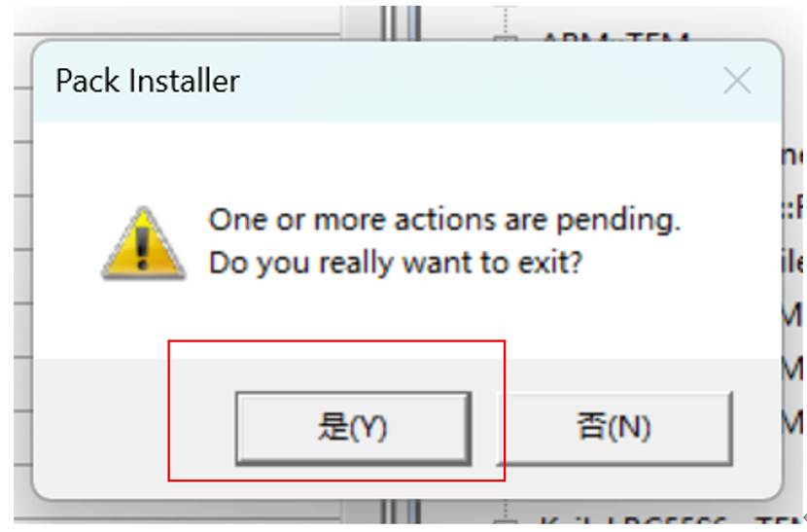Click the Pack Installer dialog title bar

click(x=406, y=82)
